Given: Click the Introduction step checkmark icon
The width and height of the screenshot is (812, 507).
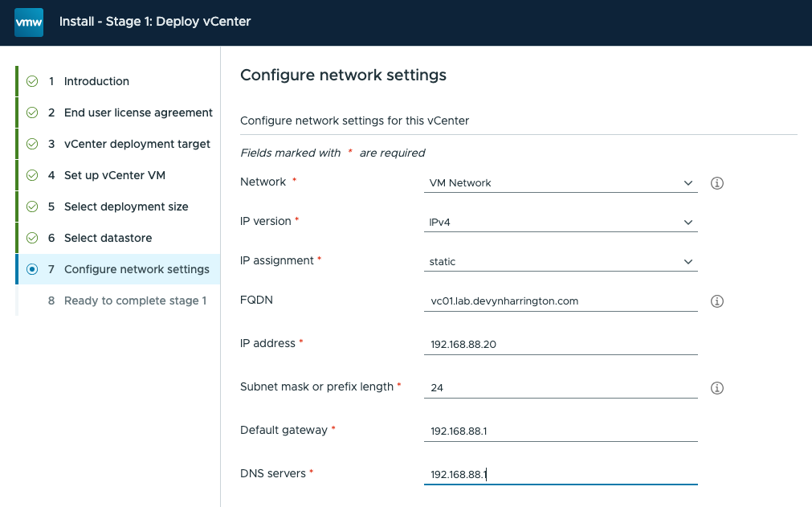Looking at the screenshot, I should click(32, 81).
